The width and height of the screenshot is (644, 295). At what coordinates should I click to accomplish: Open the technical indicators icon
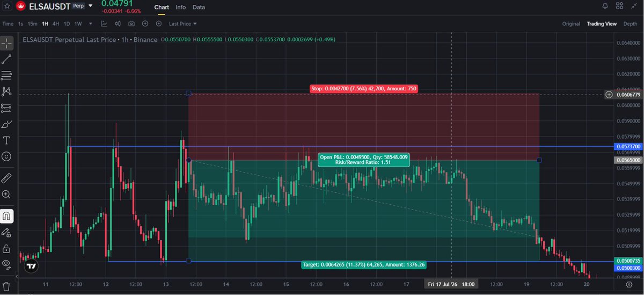tap(104, 24)
